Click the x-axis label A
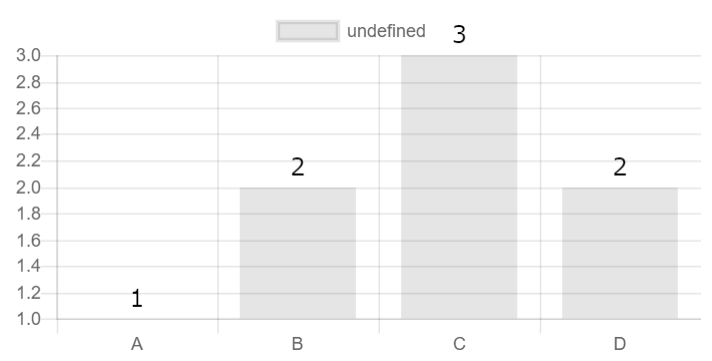The width and height of the screenshot is (712, 361). [137, 344]
